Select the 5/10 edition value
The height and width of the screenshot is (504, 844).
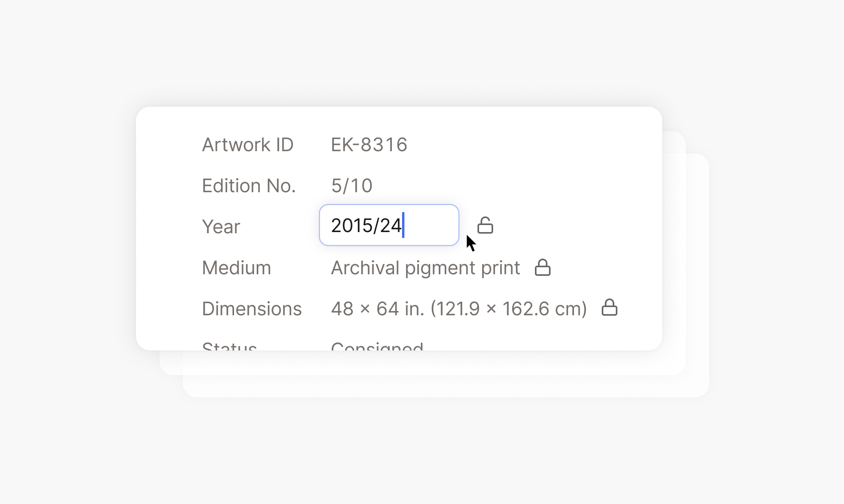[x=352, y=186]
